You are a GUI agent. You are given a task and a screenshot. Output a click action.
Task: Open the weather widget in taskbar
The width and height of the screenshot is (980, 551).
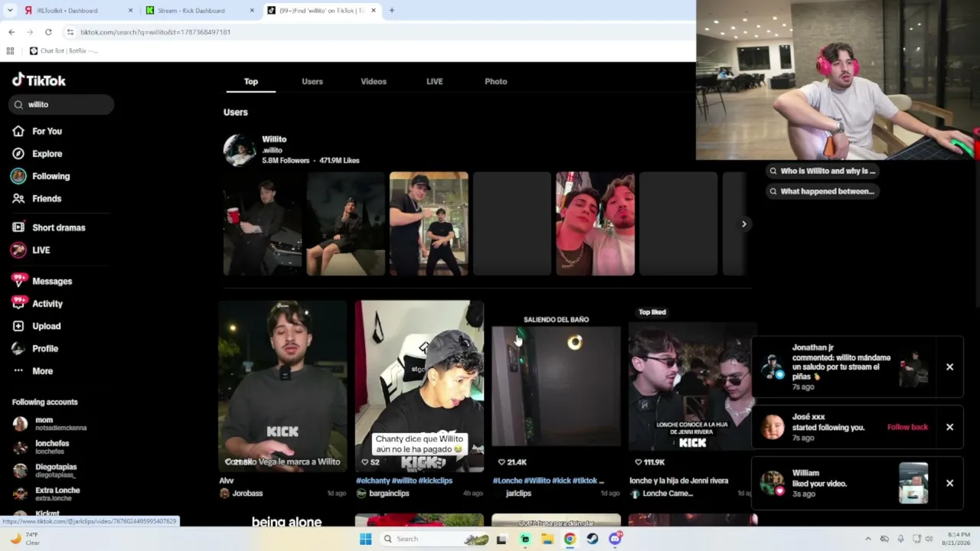[24, 539]
